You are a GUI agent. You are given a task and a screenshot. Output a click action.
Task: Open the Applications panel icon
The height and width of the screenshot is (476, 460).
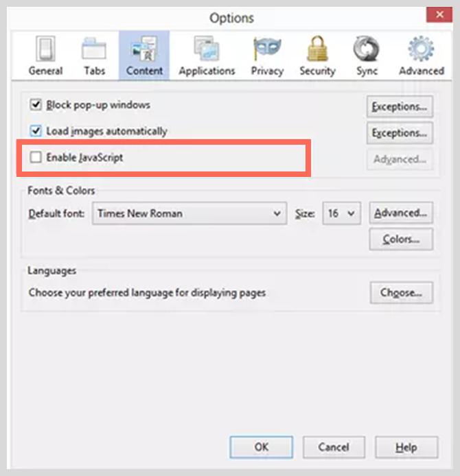[x=207, y=49]
